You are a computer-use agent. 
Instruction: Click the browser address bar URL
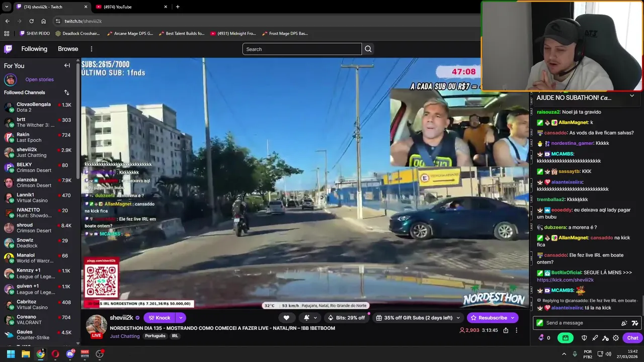point(83,21)
